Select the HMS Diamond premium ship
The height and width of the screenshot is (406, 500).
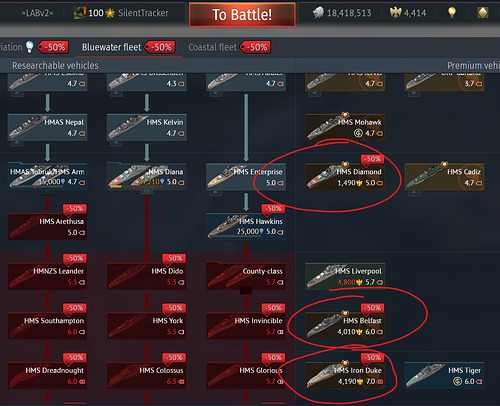(345, 177)
